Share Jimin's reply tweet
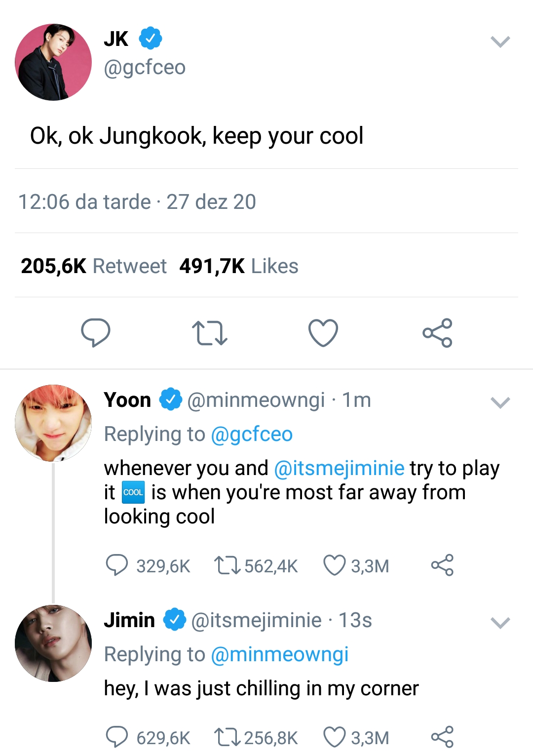This screenshot has width=533, height=756. click(442, 737)
